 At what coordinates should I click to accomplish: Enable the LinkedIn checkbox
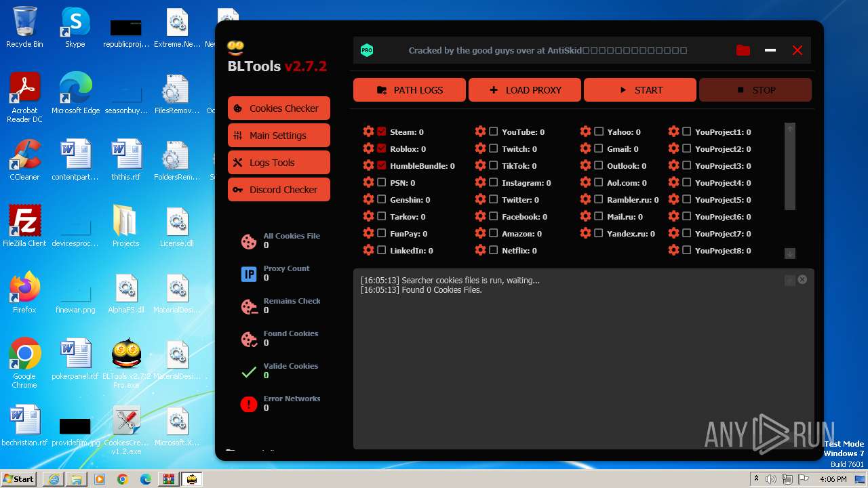tap(382, 250)
